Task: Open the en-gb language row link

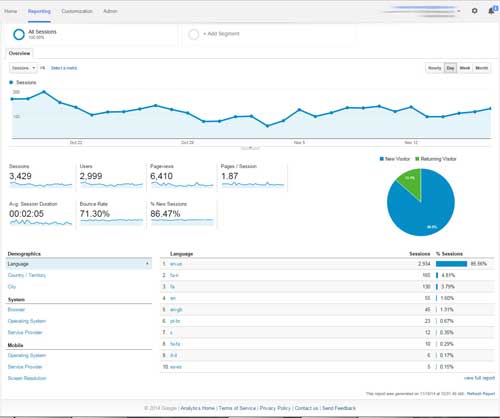Action: coord(176,310)
